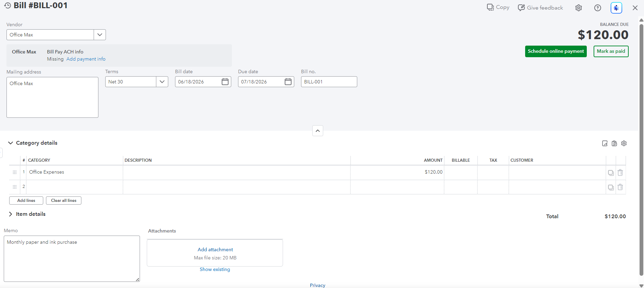The height and width of the screenshot is (288, 644).
Task: Open the Privacy link
Action: coord(317,285)
